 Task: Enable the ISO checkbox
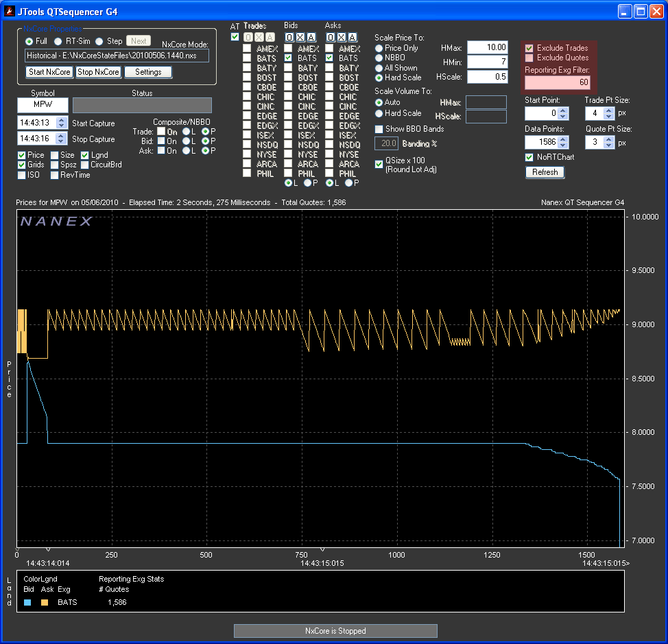tap(22, 175)
